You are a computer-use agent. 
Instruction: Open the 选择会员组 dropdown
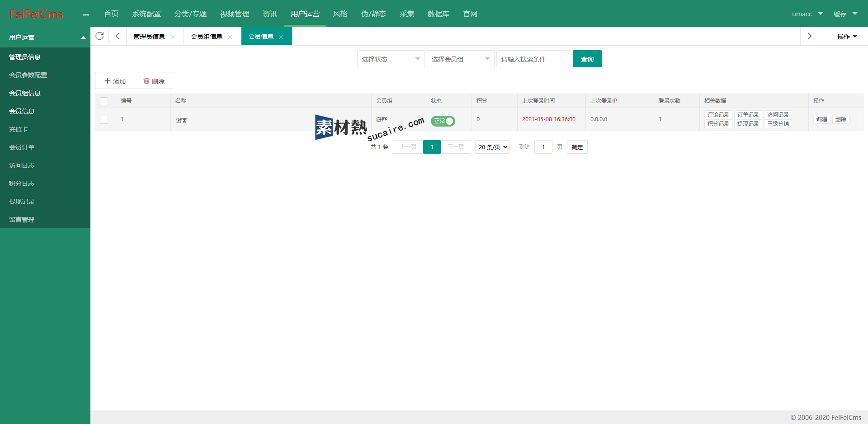pos(460,59)
